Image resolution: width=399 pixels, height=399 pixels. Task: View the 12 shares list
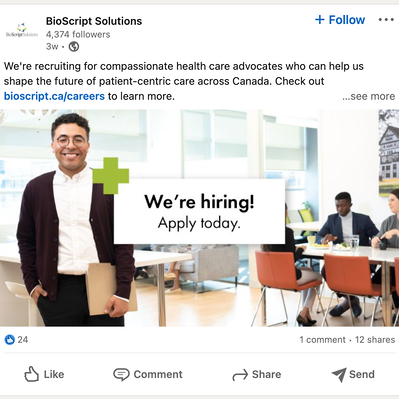(375, 340)
